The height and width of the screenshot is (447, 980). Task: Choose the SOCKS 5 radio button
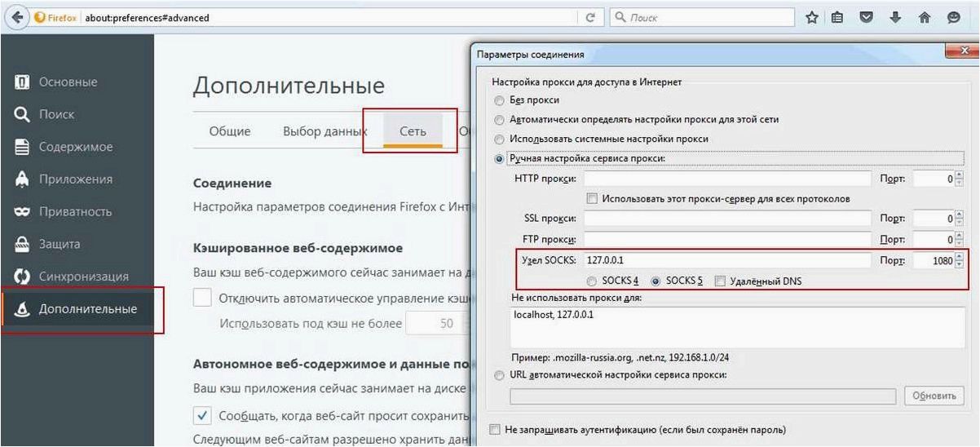pyautogui.click(x=656, y=281)
